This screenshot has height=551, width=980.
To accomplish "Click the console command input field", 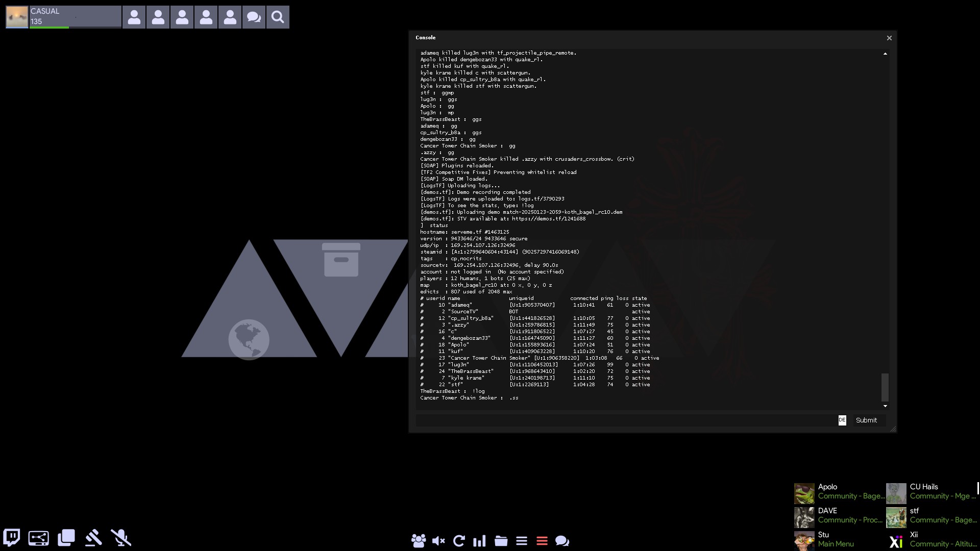I will click(625, 420).
